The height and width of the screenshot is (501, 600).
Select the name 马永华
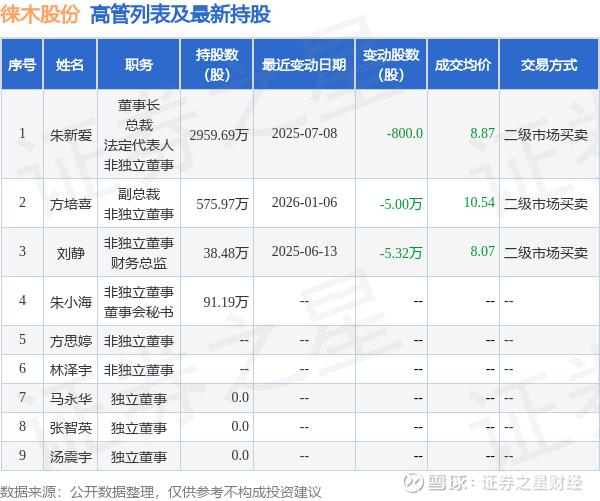[x=71, y=399]
